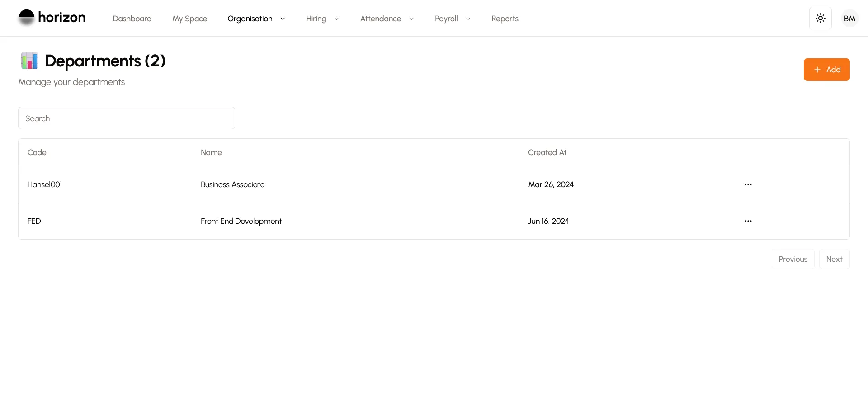Click the departments bar chart icon

point(29,61)
